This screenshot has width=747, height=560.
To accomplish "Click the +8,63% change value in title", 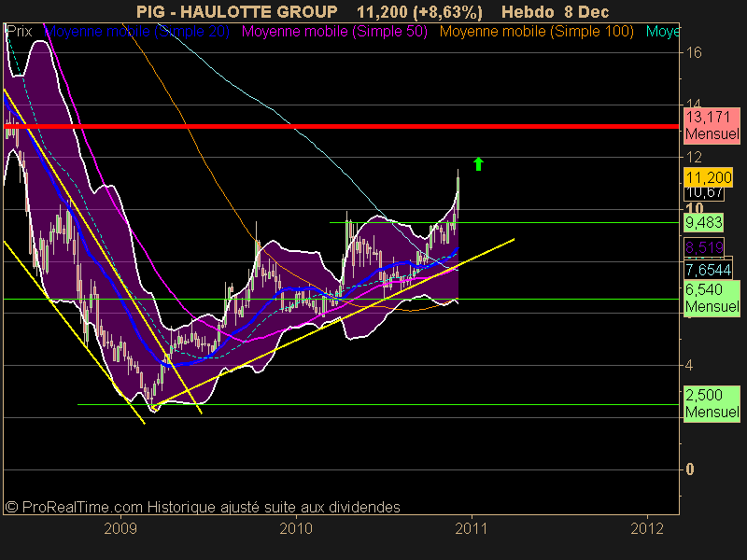I will (x=447, y=11).
